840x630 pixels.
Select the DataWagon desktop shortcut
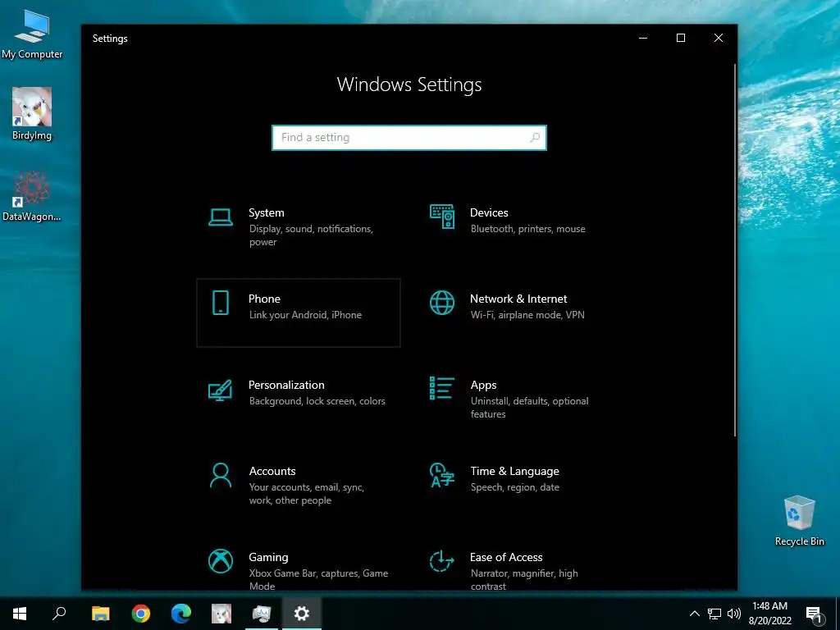32,196
